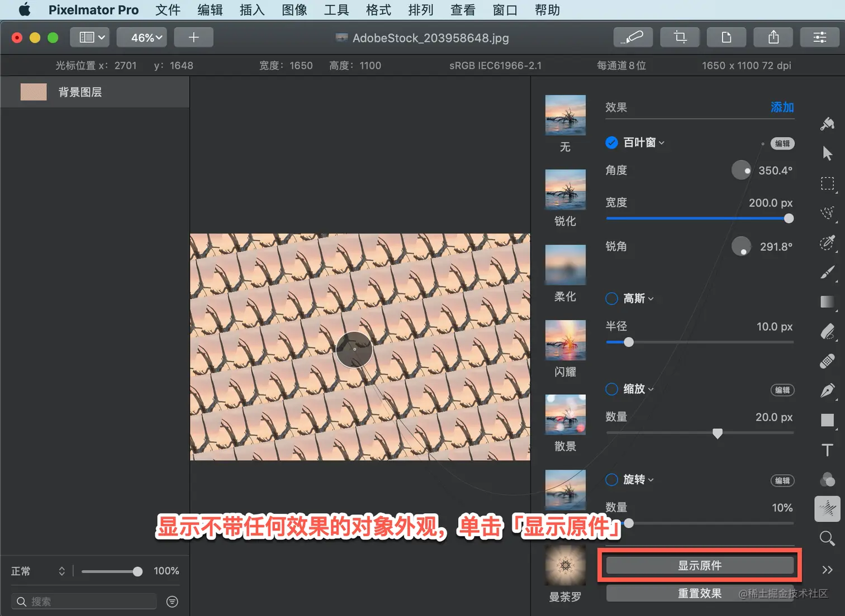Select the Color Selection eyedropper tool

pyautogui.click(x=827, y=242)
